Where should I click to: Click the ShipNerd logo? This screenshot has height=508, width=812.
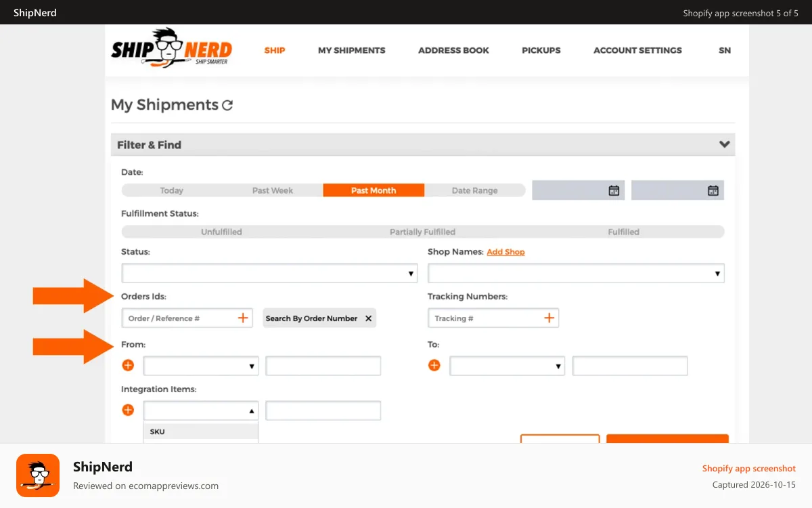pyautogui.click(x=171, y=49)
